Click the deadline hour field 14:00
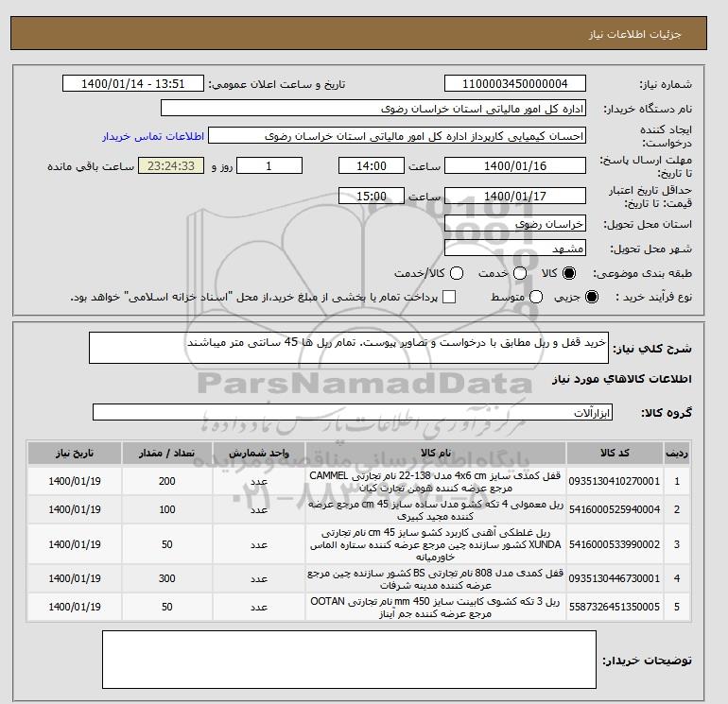The image size is (728, 704). (372, 165)
